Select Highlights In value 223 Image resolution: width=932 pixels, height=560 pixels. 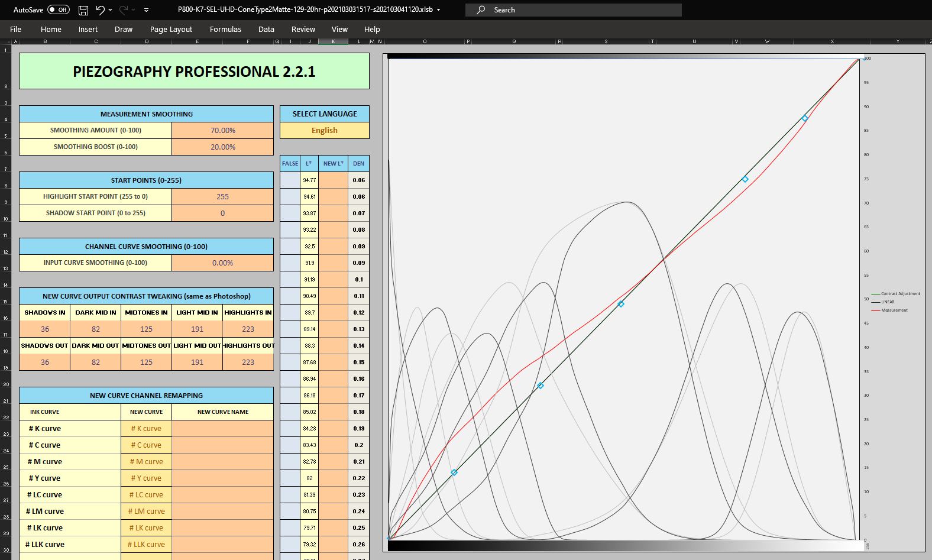point(248,329)
